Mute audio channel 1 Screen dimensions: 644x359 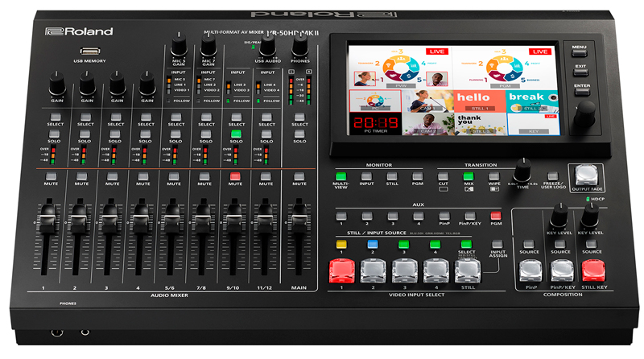51,176
